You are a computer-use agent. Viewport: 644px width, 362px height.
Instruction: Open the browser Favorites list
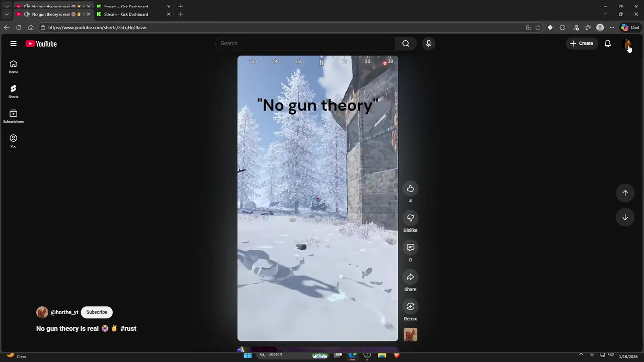pos(588,28)
